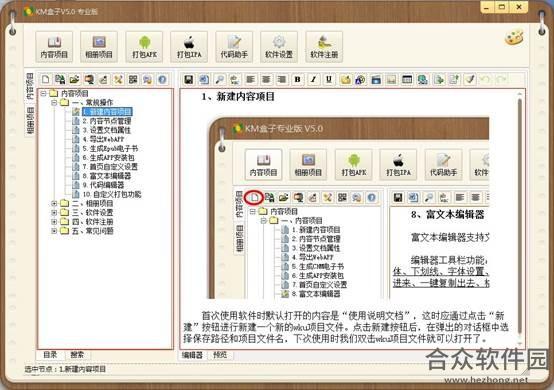Viewport: 554px width, 390px height.
Task: Switch to the 目录 tab below the tree
Action: [x=50, y=355]
